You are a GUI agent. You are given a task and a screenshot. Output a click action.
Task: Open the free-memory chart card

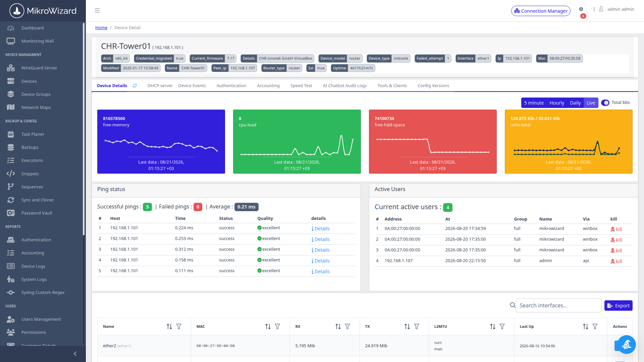coord(161,142)
